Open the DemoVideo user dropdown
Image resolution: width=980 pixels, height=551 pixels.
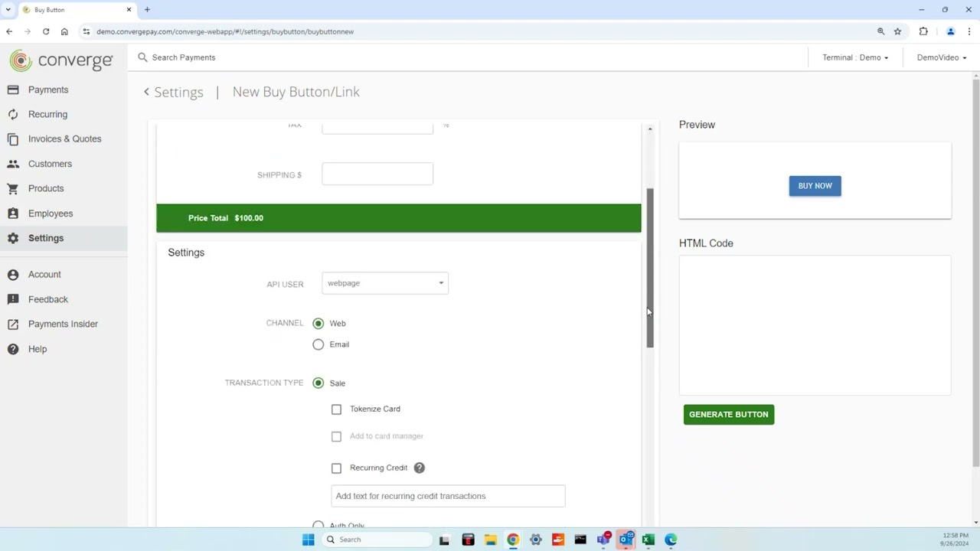click(x=941, y=57)
